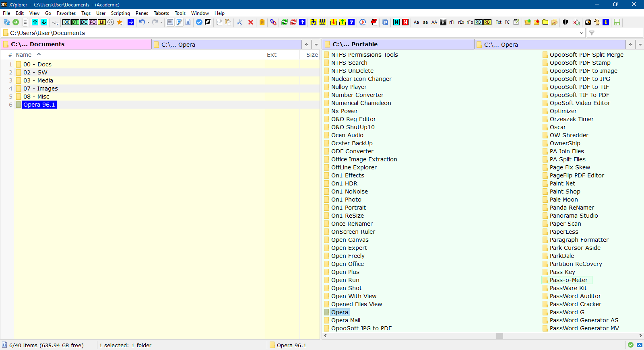
Task: Click the black and white shield icon
Action: click(566, 22)
